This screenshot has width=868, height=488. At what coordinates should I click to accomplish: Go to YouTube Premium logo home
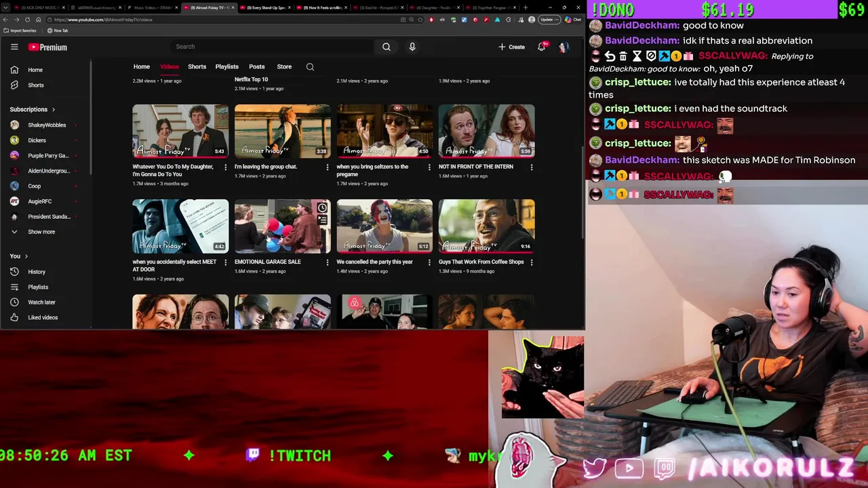[x=47, y=47]
